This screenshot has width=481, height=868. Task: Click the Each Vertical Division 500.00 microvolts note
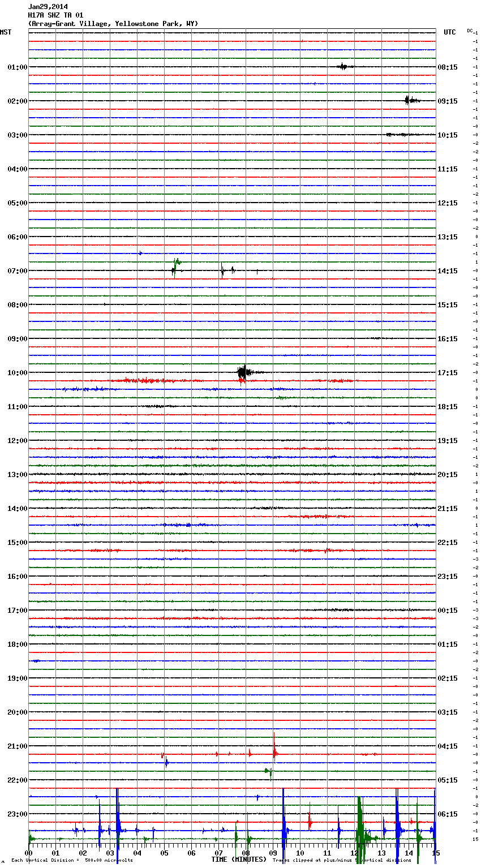tap(72, 861)
